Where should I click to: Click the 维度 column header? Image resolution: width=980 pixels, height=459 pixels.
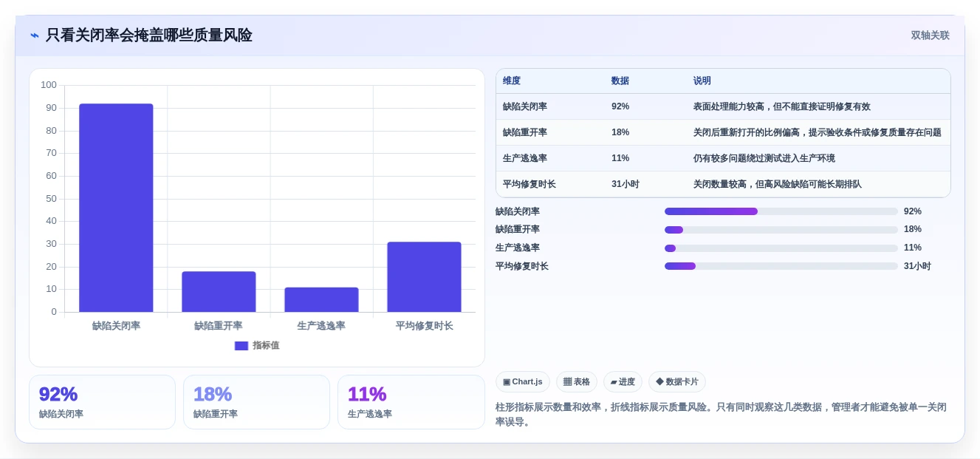click(512, 81)
